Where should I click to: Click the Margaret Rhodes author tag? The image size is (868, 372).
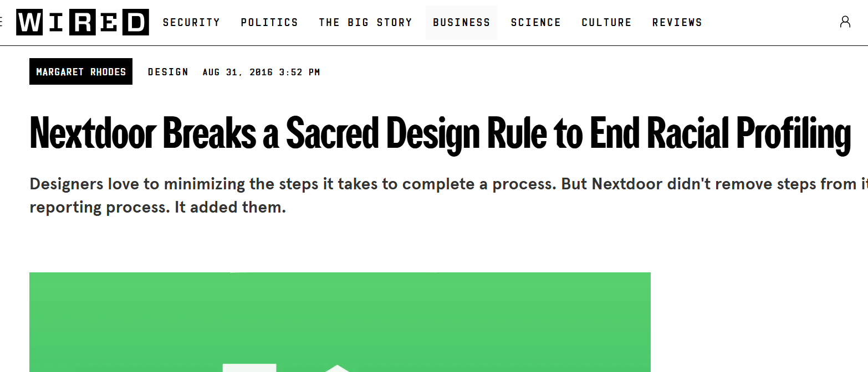pyautogui.click(x=81, y=72)
